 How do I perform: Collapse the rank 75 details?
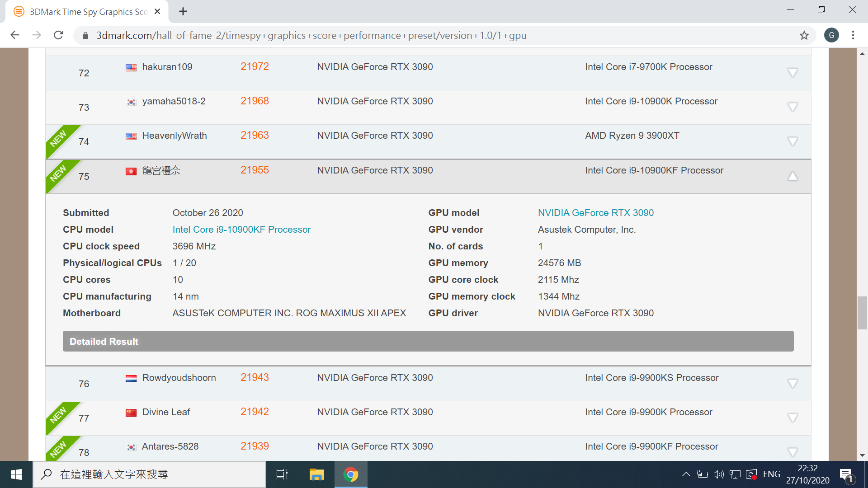pos(793,176)
